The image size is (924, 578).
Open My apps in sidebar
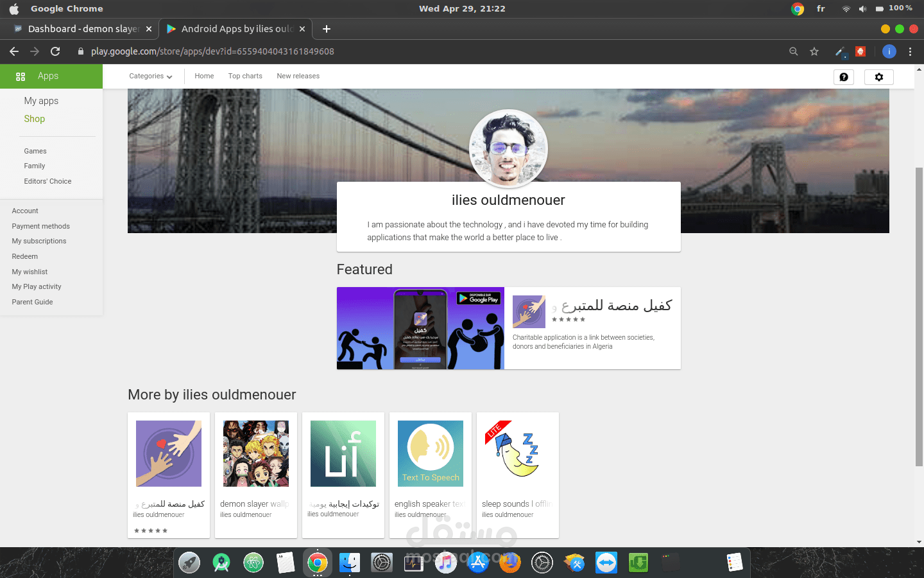coord(41,101)
